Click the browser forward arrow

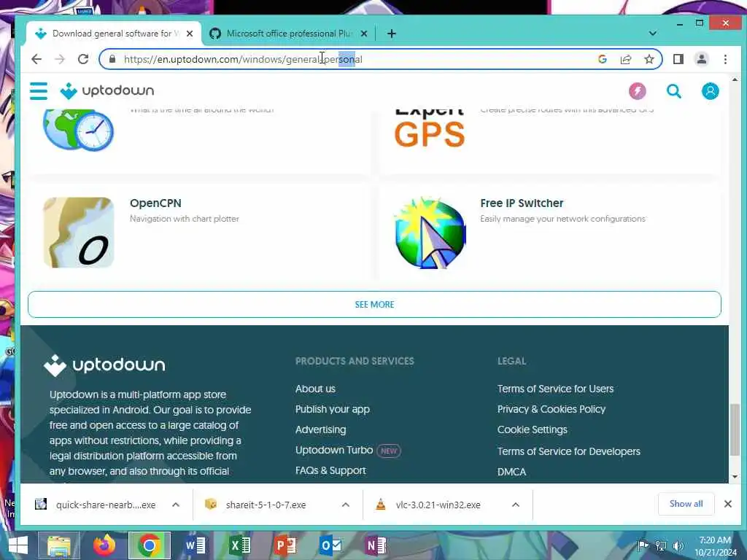[60, 59]
